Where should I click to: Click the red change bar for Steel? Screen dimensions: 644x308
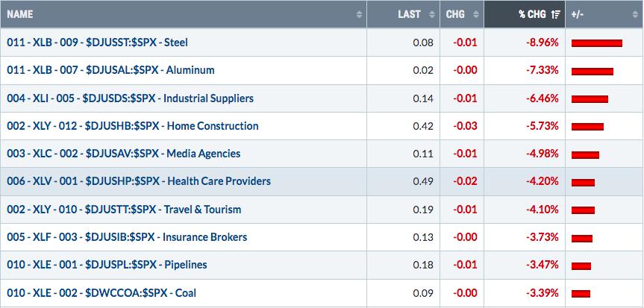coord(597,43)
